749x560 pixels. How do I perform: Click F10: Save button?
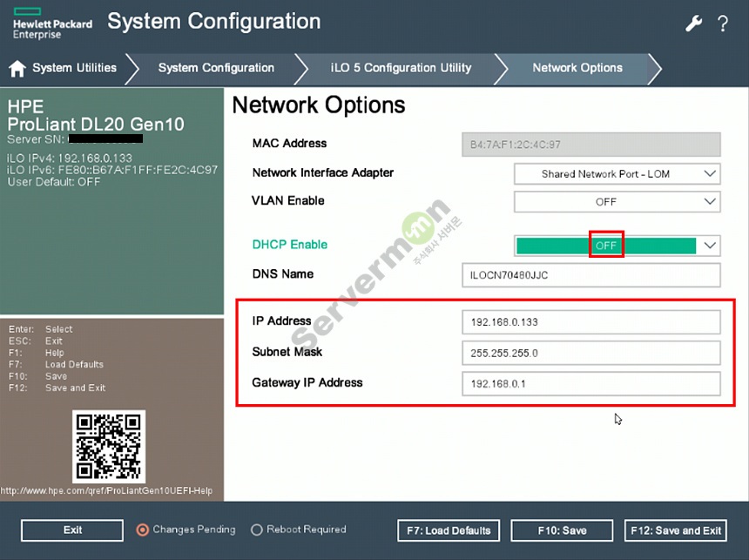562,530
